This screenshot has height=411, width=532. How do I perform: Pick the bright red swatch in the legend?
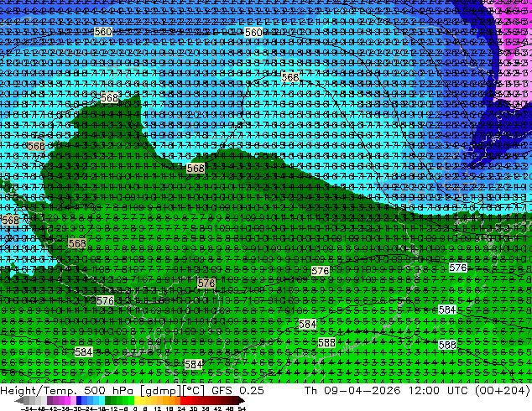tap(183, 401)
